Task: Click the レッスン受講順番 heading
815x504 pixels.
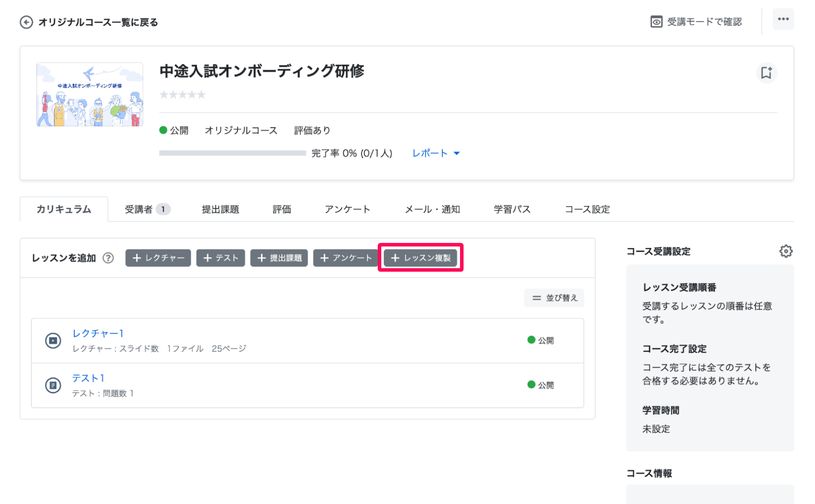Action: pyautogui.click(x=679, y=287)
